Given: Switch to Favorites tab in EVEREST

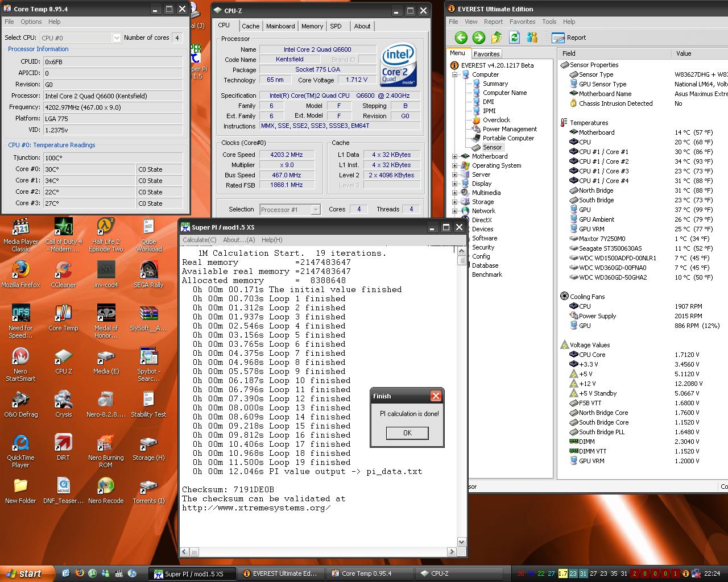Looking at the screenshot, I should (x=487, y=54).
